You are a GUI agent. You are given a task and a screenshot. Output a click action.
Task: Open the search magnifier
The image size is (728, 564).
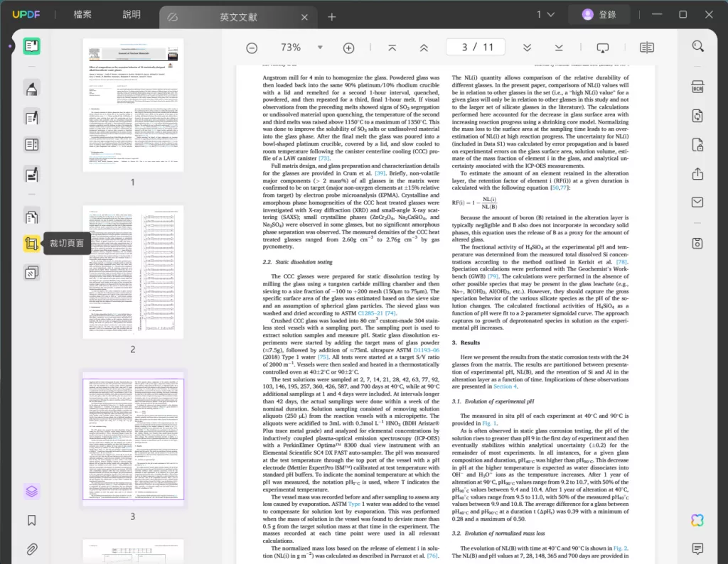[698, 46]
